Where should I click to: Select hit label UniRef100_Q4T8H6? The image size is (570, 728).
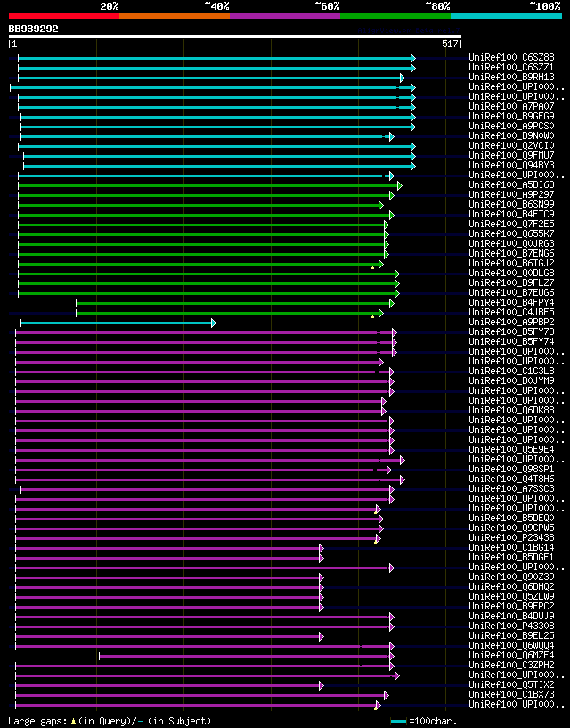click(511, 479)
